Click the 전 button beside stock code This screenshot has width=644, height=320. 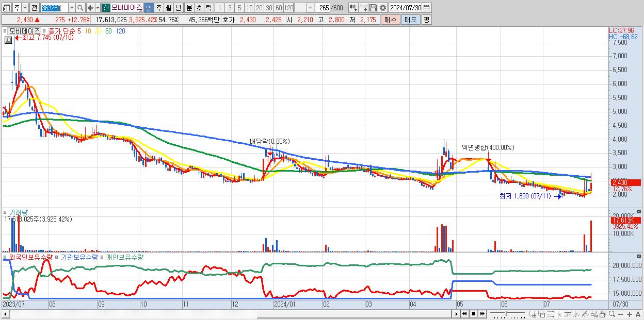tap(34, 8)
